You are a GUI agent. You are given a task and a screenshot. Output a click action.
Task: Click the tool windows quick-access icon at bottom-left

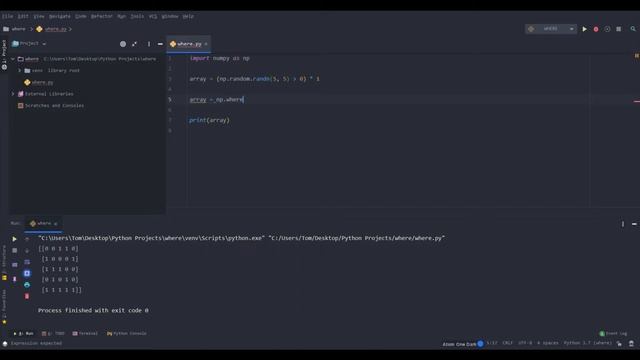coord(5,344)
